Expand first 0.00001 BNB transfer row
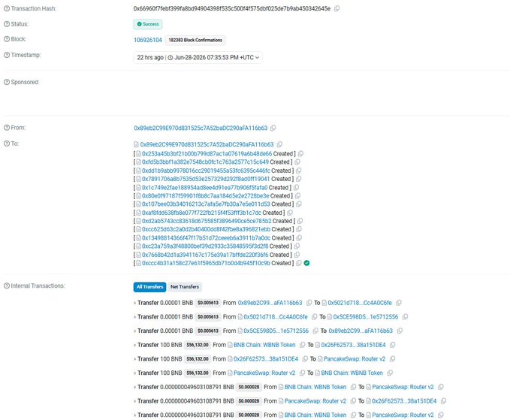The width and height of the screenshot is (510, 420). pos(134,303)
